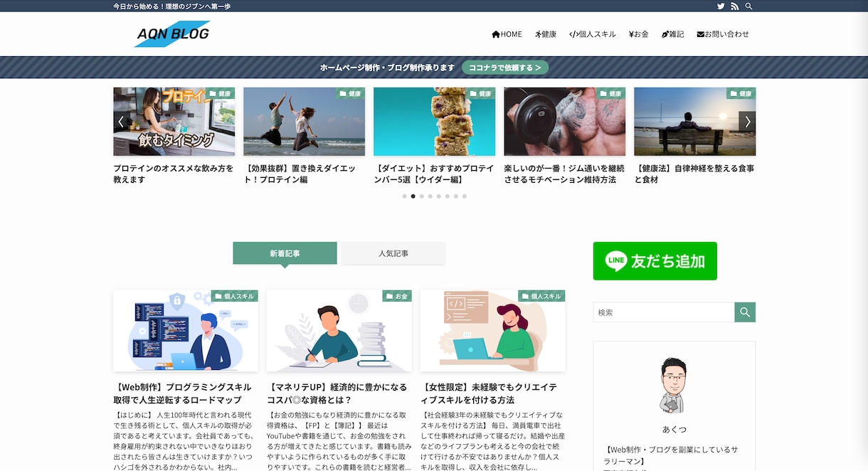The height and width of the screenshot is (471, 868).
Task: Open the protein bar stack thumbnail
Action: [x=434, y=122]
